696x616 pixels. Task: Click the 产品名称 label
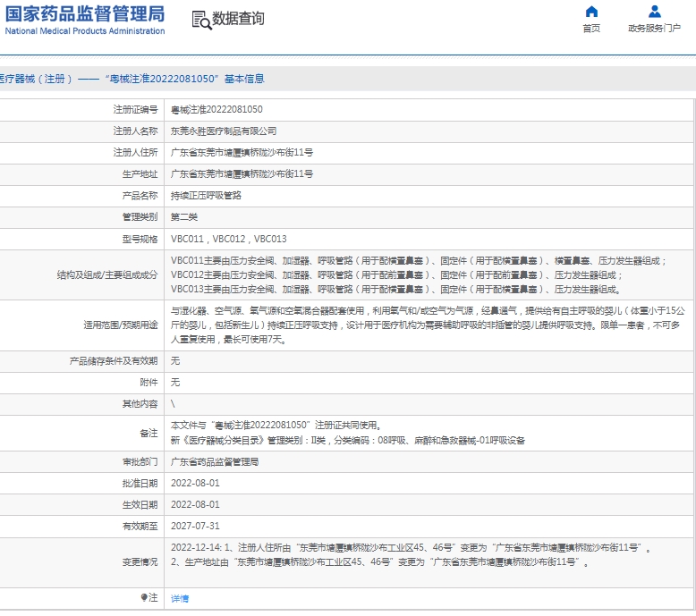click(140, 196)
